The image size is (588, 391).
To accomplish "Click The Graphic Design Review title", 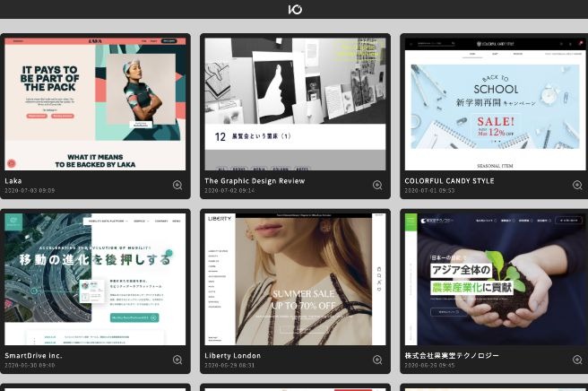I will (x=255, y=181).
